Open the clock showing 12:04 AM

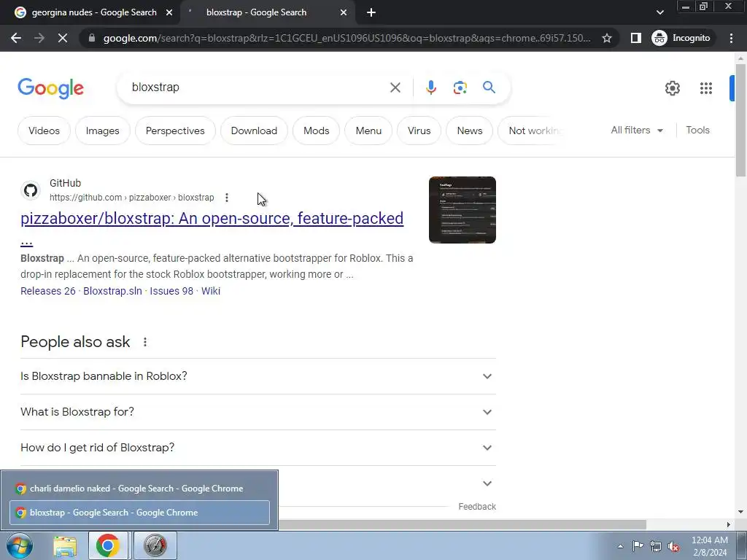point(709,546)
